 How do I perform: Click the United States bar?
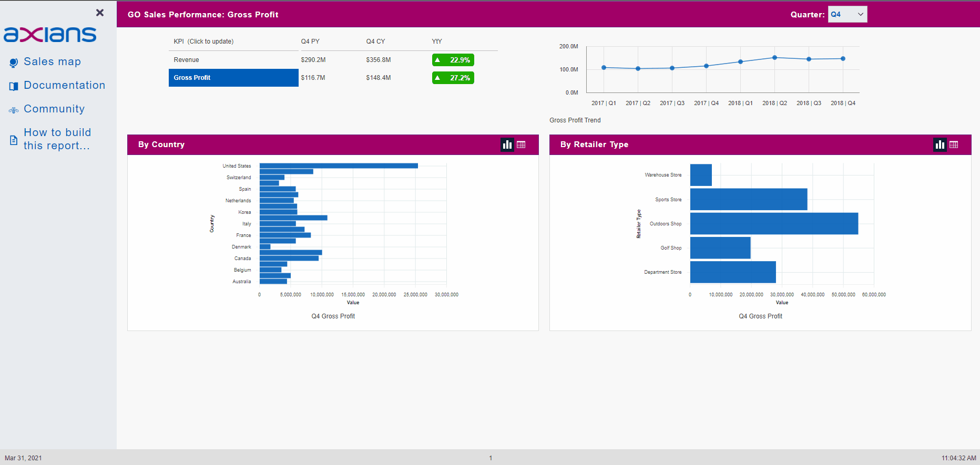338,166
